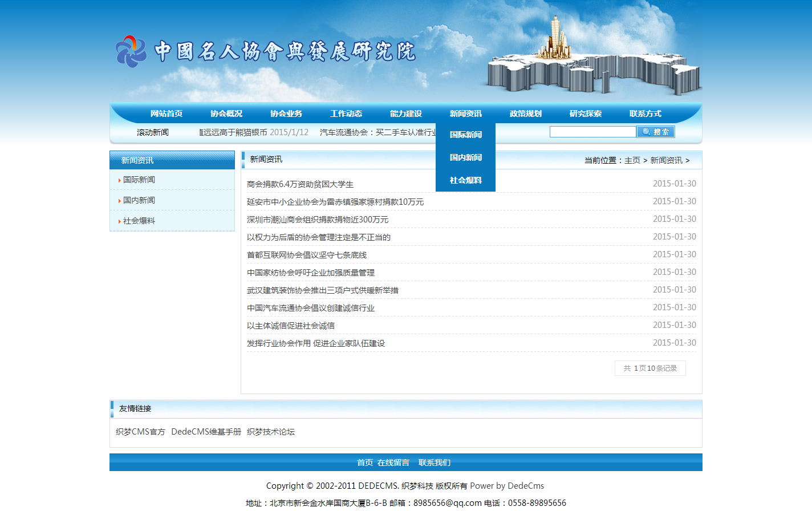Visit the 织梦CMS官方 friend link
This screenshot has width=812, height=511.
point(140,432)
